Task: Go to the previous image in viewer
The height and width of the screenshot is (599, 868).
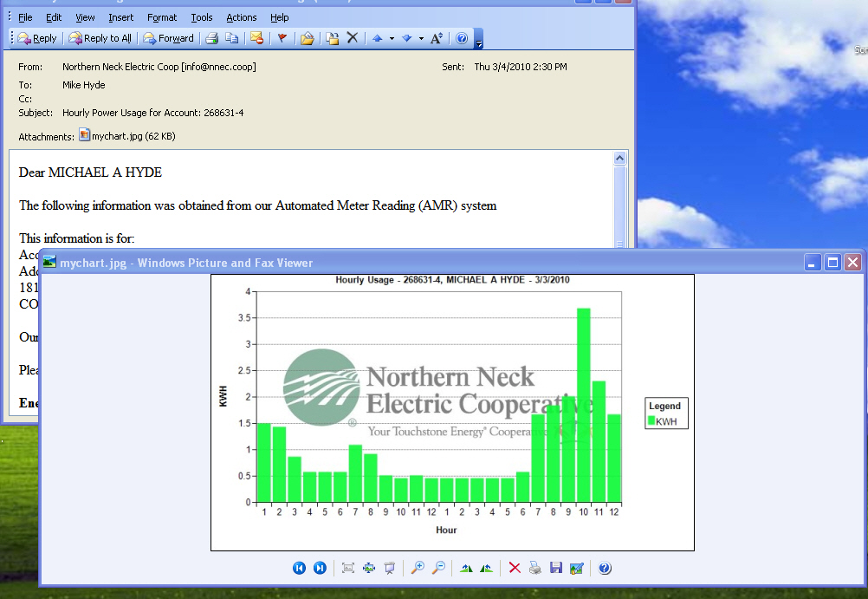Action: [x=299, y=568]
